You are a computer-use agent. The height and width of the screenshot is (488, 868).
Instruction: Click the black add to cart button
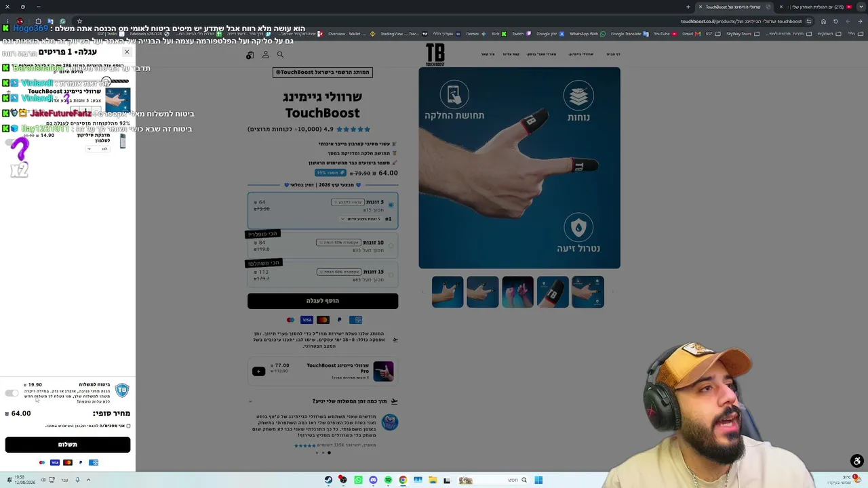[323, 301]
